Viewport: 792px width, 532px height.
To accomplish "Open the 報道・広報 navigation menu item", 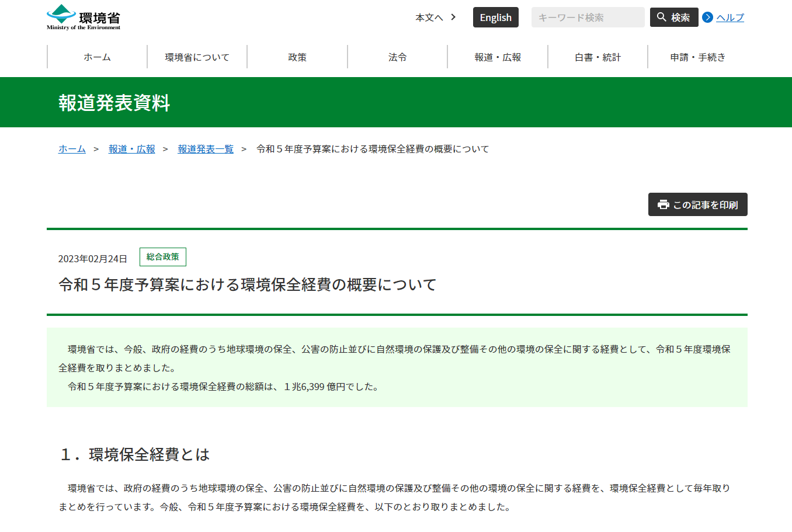I will point(497,57).
